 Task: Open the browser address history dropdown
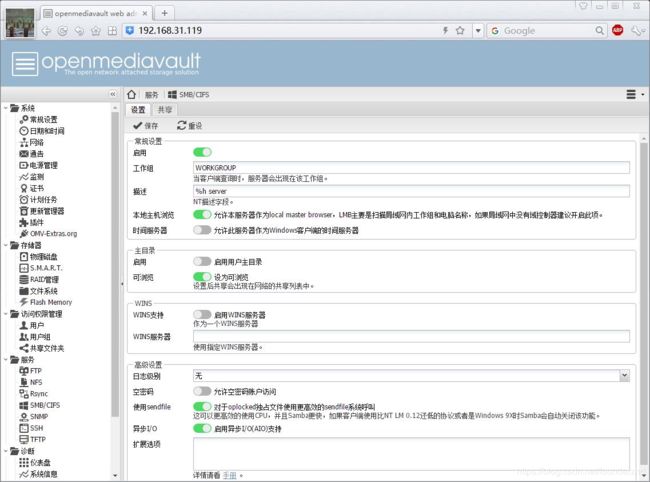tap(478, 31)
